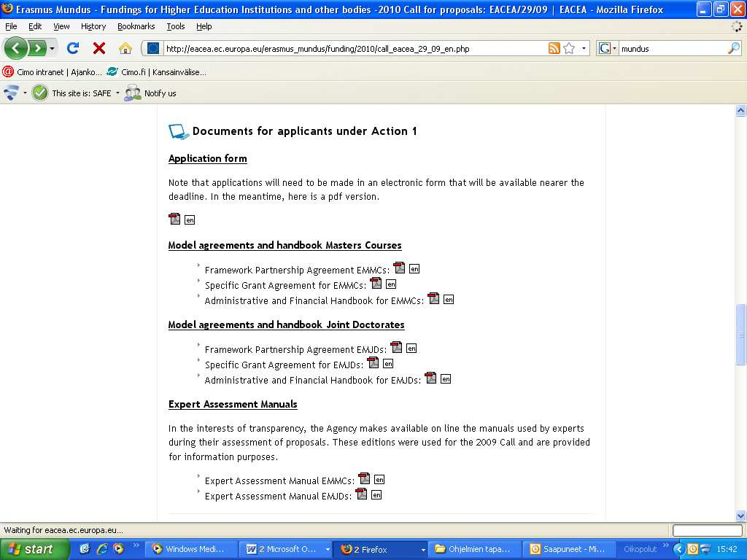Click the Notify us people icon

tap(133, 93)
